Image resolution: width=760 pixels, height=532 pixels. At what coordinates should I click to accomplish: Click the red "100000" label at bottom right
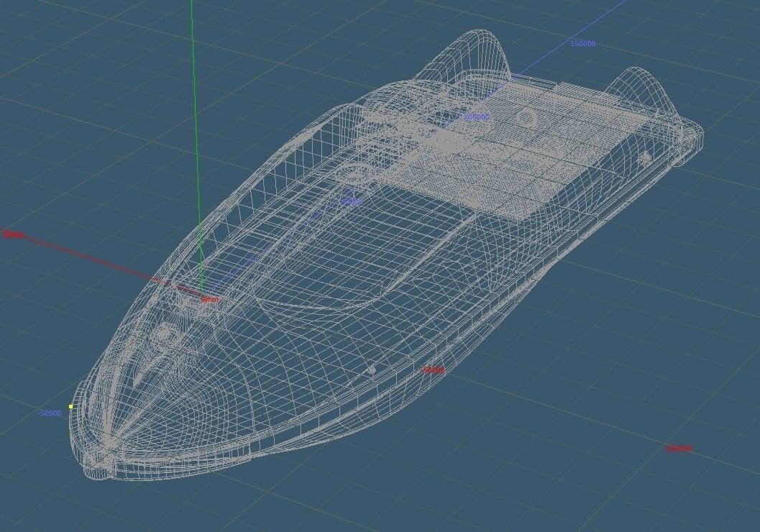[679, 448]
